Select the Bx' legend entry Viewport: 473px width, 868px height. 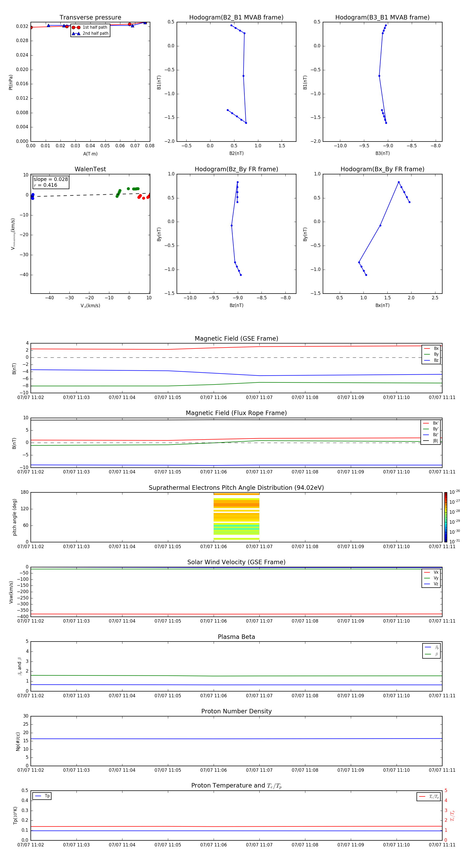tap(431, 423)
